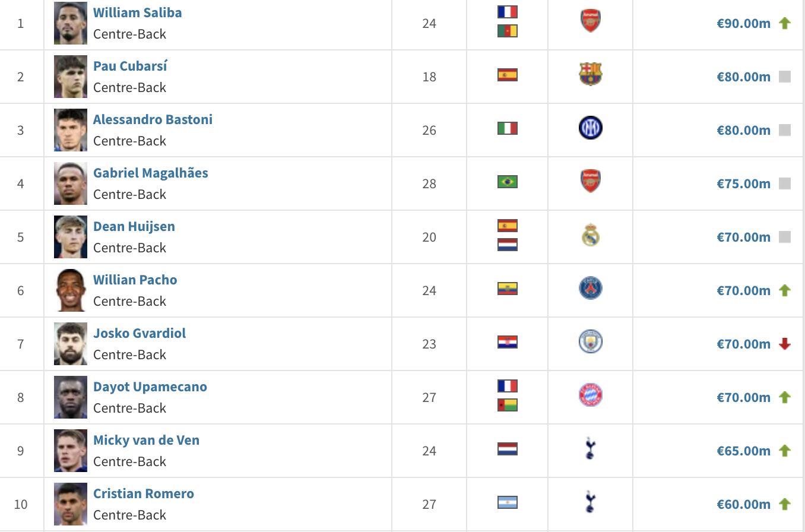The height and width of the screenshot is (532, 805).
Task: Click the Brazil flag in Gabriel Magalhães's row
Action: coord(507,182)
